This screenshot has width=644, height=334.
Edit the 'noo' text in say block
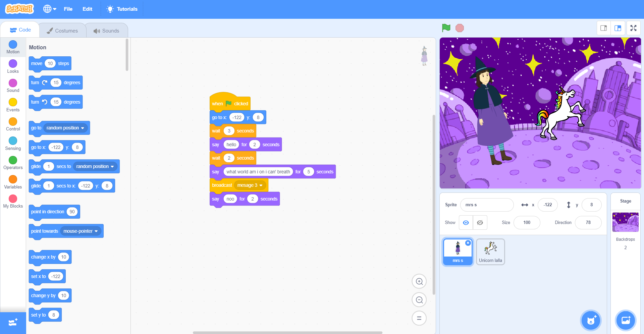(x=230, y=199)
